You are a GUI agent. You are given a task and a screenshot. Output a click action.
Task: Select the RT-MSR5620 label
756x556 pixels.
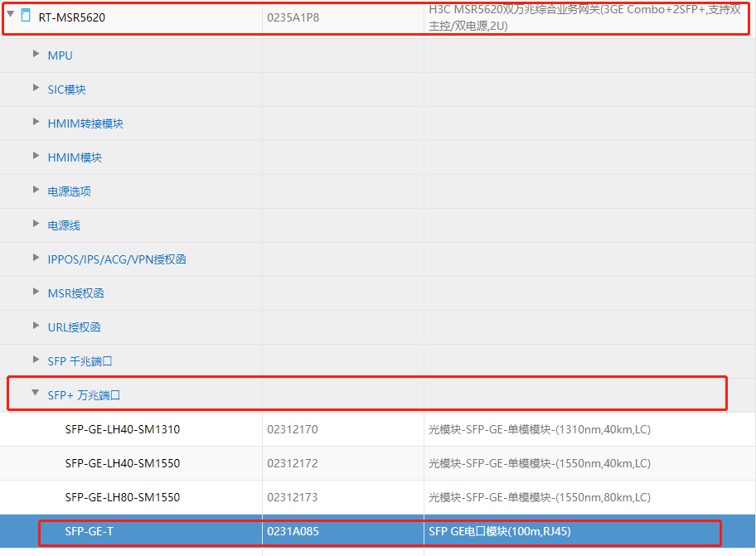72,17
